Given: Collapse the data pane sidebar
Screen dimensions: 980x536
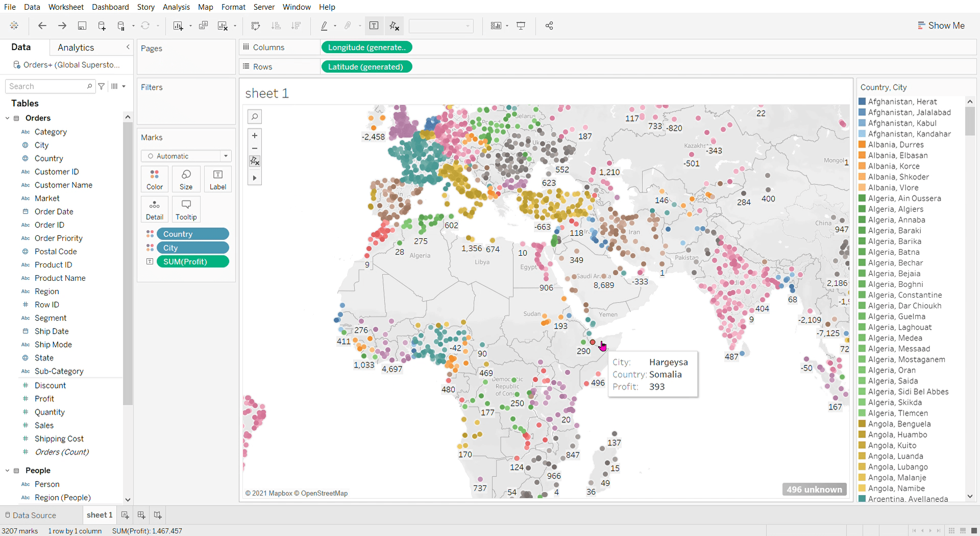Looking at the screenshot, I should tap(128, 47).
